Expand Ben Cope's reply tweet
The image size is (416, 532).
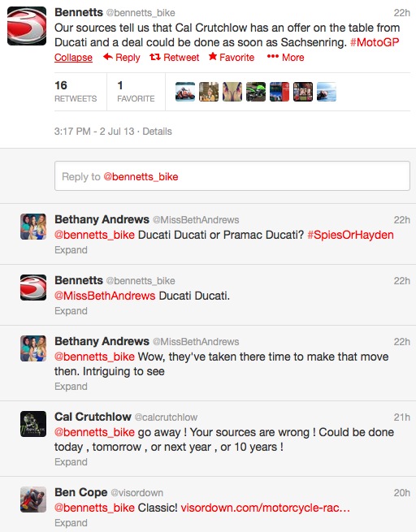pos(71,523)
